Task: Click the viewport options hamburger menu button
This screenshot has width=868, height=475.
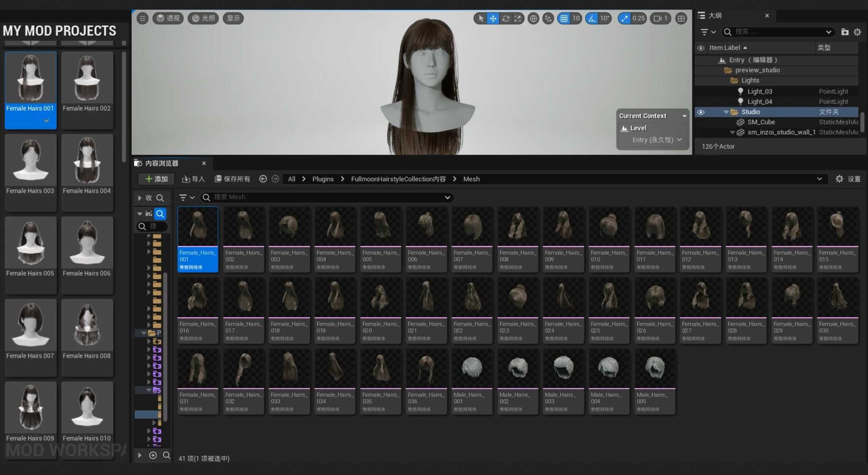Action: pyautogui.click(x=142, y=19)
